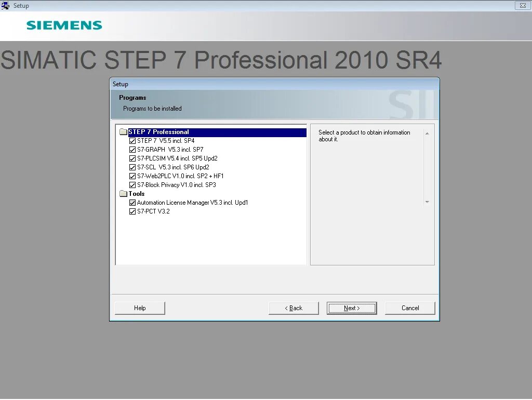Screen dimensions: 532x400
Task: Uncheck the S7-PLCSIM V5.4 checkbox
Action: coord(132,158)
